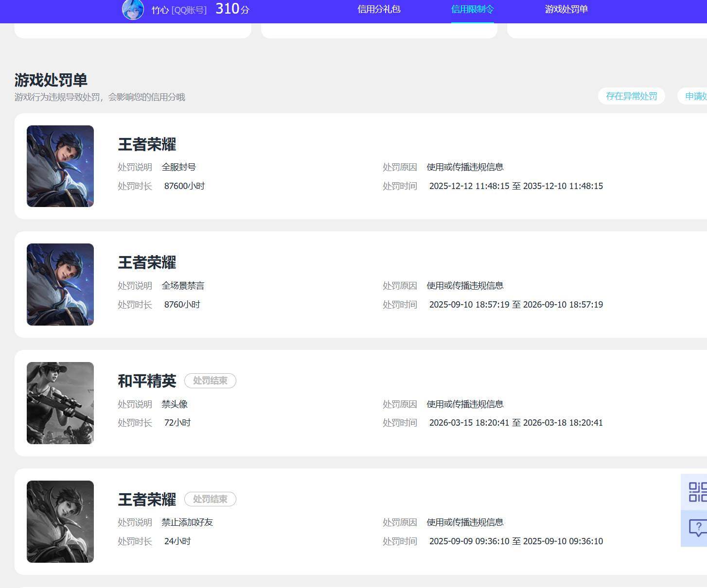Click the 使用或传播违规信息 reason in the 和平精英 record
Screen dimensions: 707x588
(465, 404)
